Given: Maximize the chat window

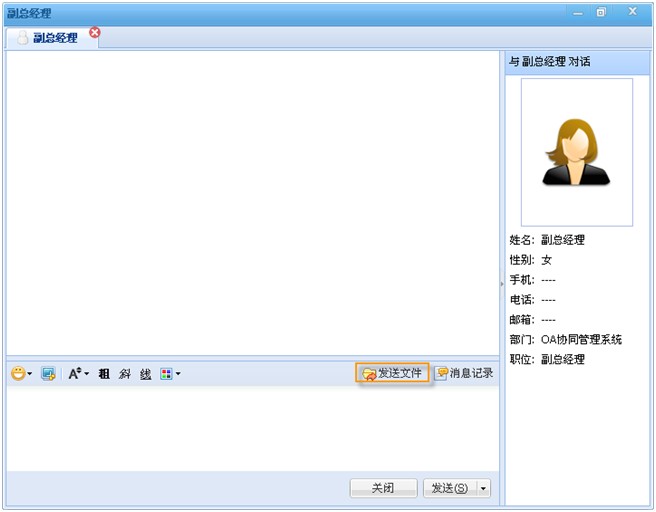Looking at the screenshot, I should coord(601,12).
